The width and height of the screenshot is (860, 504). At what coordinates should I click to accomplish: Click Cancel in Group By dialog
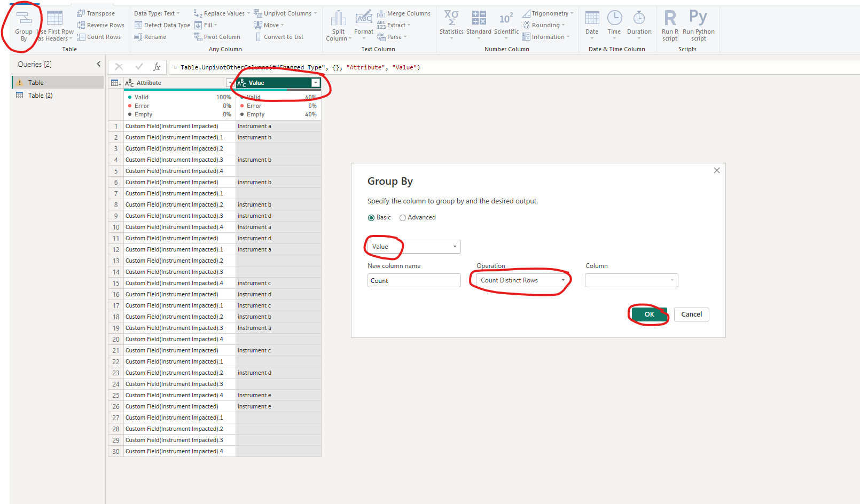tap(692, 314)
